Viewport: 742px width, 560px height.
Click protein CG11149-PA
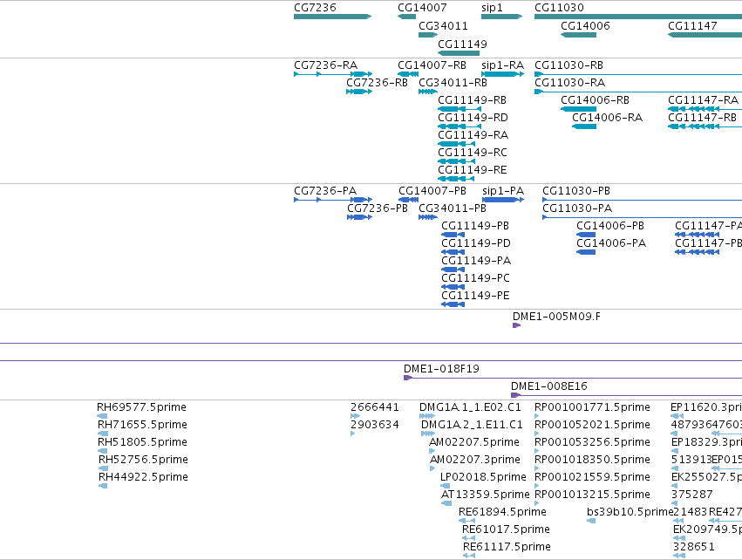(476, 262)
